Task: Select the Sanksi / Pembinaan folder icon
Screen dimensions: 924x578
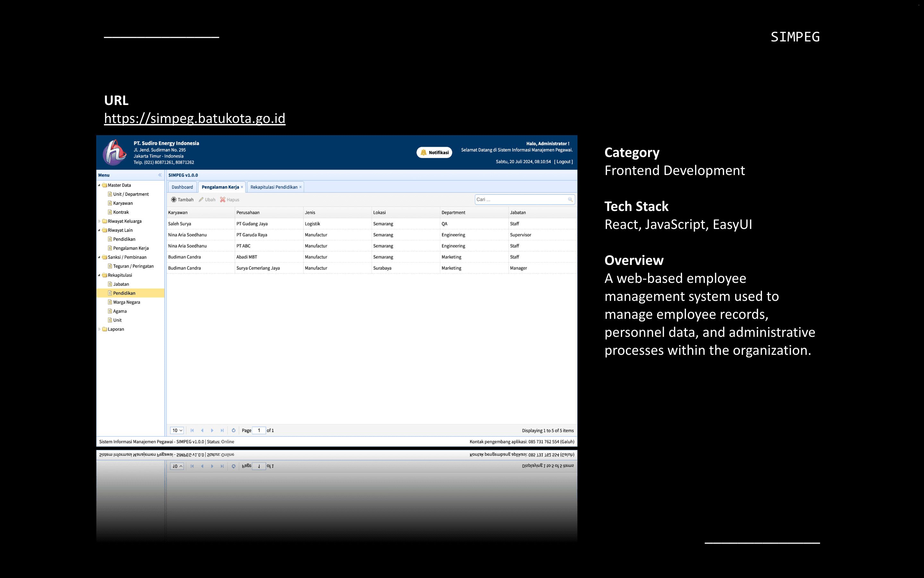Action: click(105, 257)
